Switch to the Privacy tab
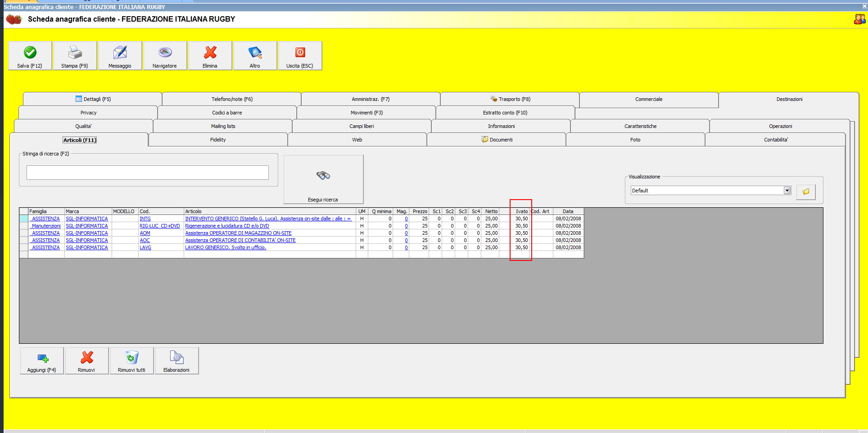The image size is (868, 433). (88, 113)
